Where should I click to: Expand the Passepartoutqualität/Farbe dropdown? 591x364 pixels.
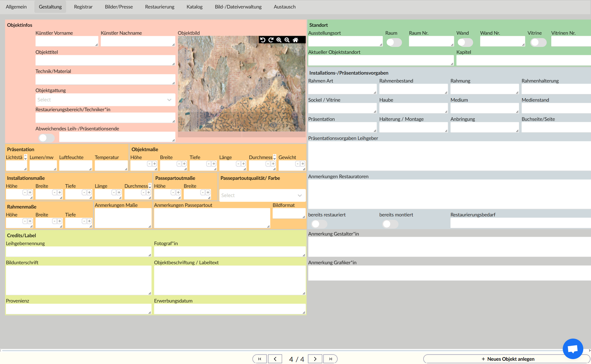click(x=262, y=195)
